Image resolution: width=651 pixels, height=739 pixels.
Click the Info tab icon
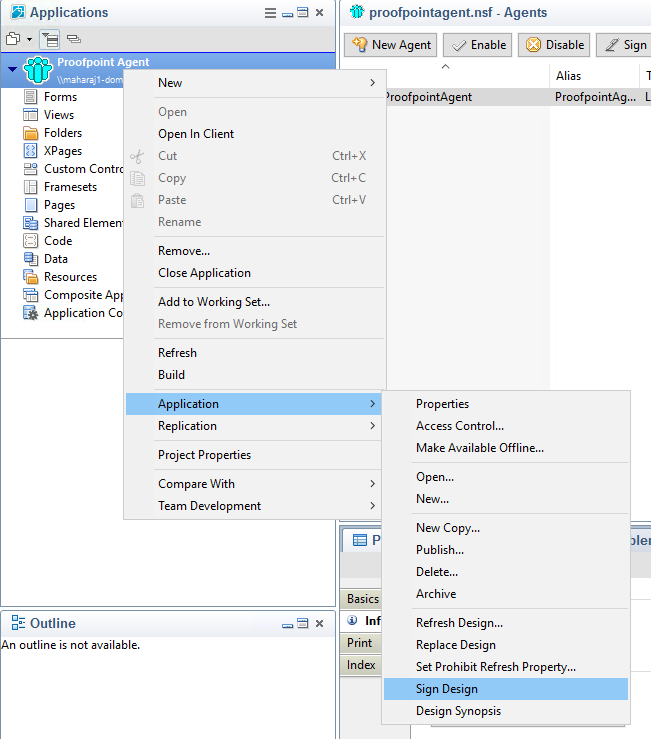[352, 620]
